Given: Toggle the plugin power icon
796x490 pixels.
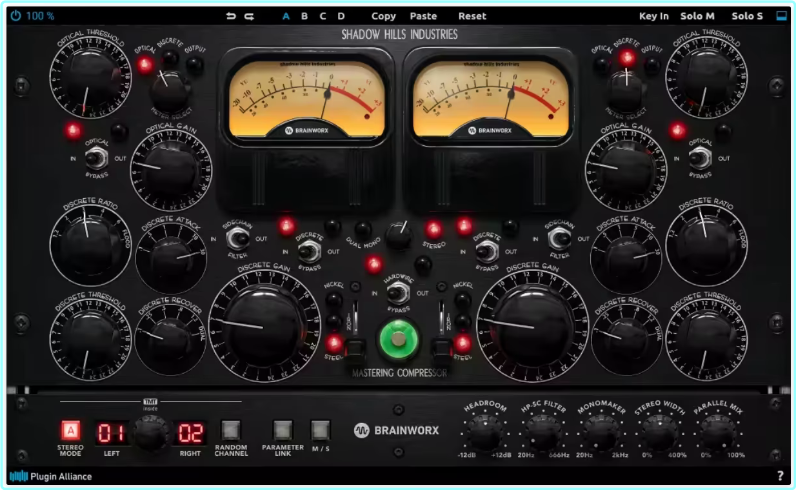Looking at the screenshot, I should 16,16.
